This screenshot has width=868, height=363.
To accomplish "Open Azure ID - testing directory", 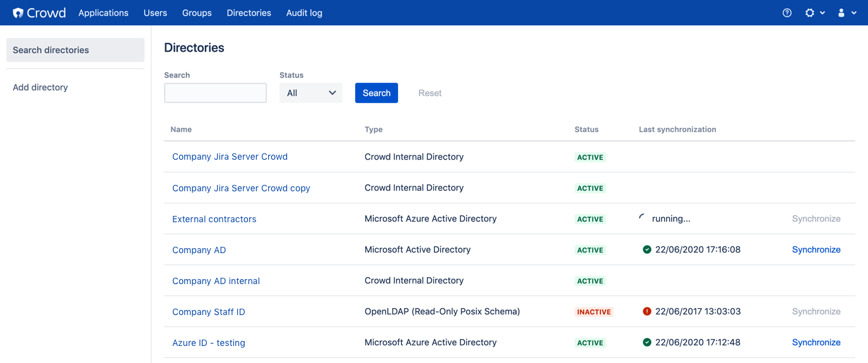I will pyautogui.click(x=209, y=343).
